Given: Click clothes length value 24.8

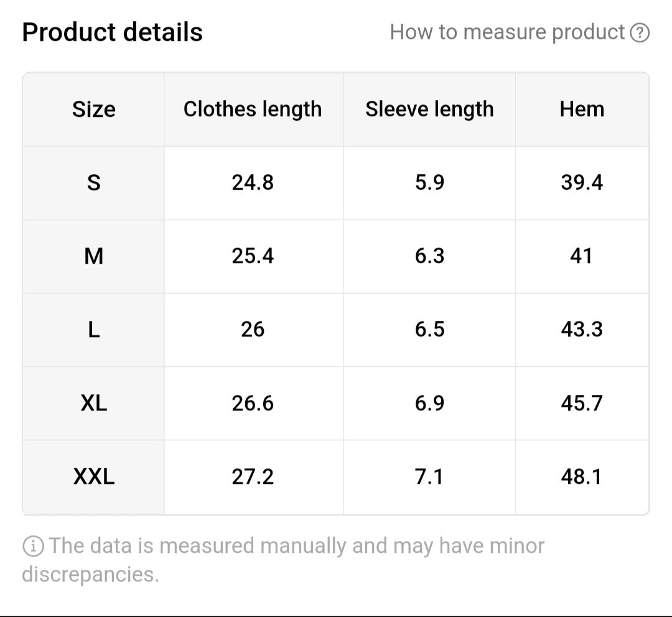Looking at the screenshot, I should click(253, 183).
